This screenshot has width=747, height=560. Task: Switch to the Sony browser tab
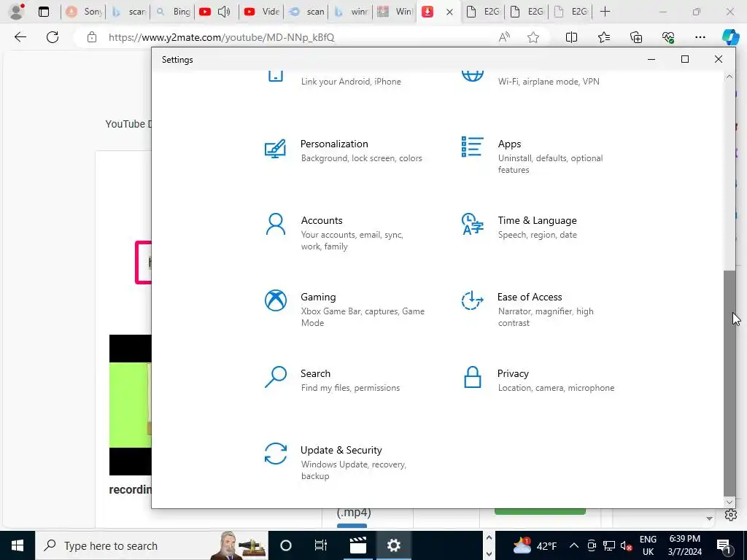point(83,12)
